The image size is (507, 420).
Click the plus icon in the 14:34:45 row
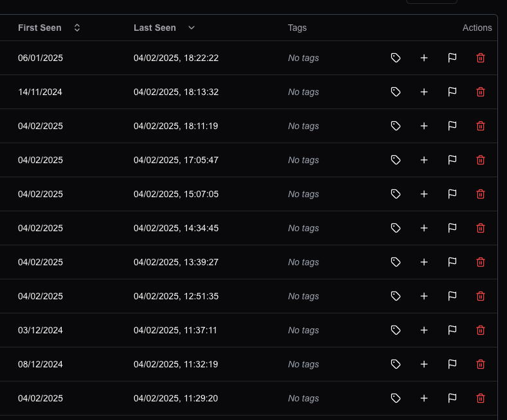click(424, 228)
